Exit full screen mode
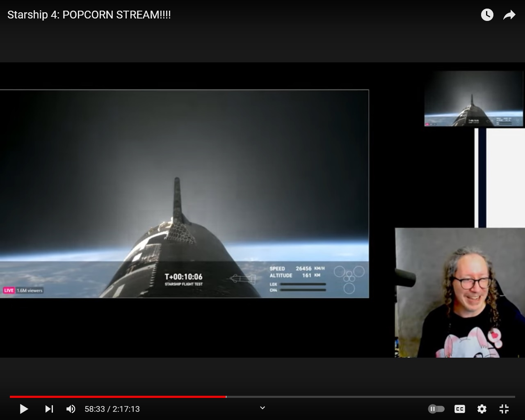Image resolution: width=525 pixels, height=420 pixels. point(504,409)
